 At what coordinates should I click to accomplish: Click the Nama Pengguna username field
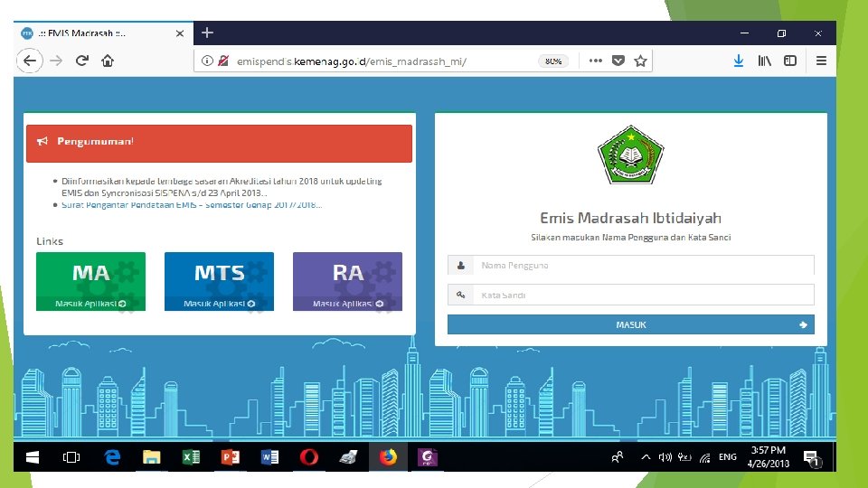tap(631, 265)
